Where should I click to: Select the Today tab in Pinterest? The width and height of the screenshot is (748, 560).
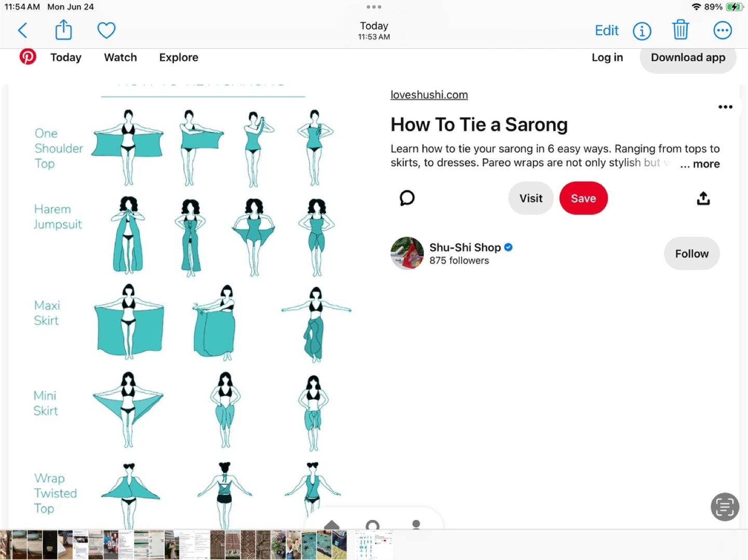[66, 58]
